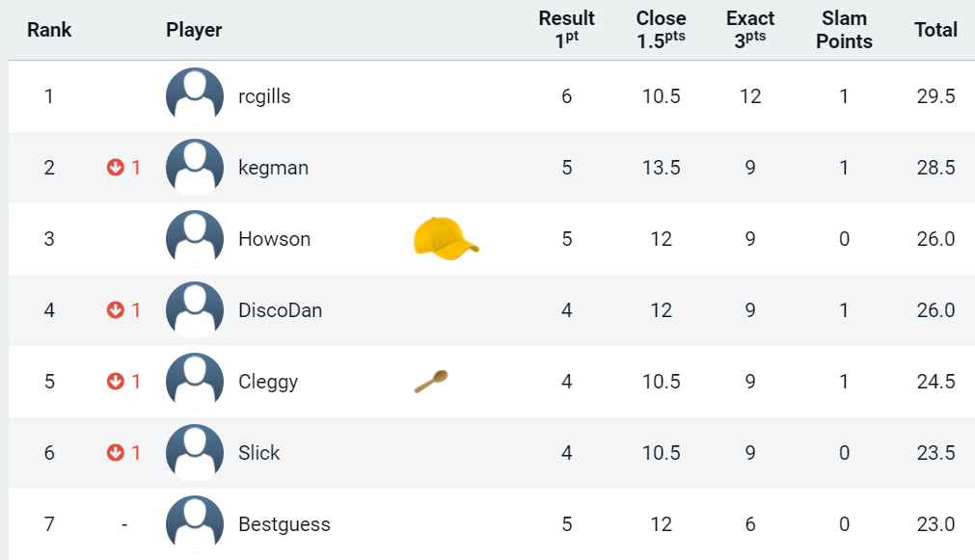This screenshot has height=560, width=975.
Task: Select Cleggy's total score 24.5
Action: (x=935, y=382)
